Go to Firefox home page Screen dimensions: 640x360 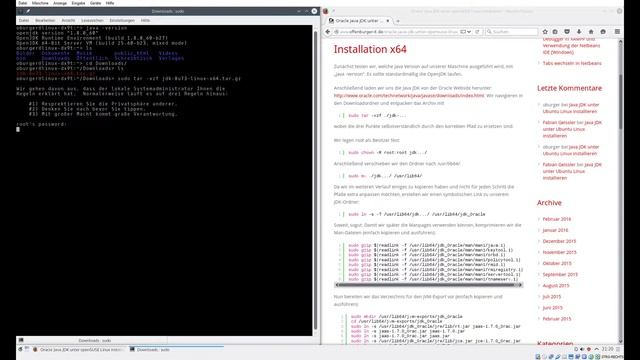coord(591,31)
